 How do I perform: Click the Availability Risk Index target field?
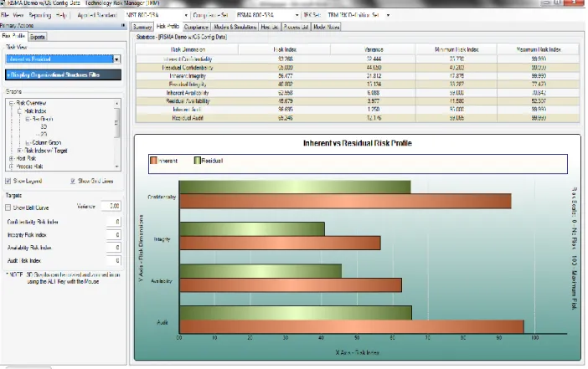click(x=113, y=248)
